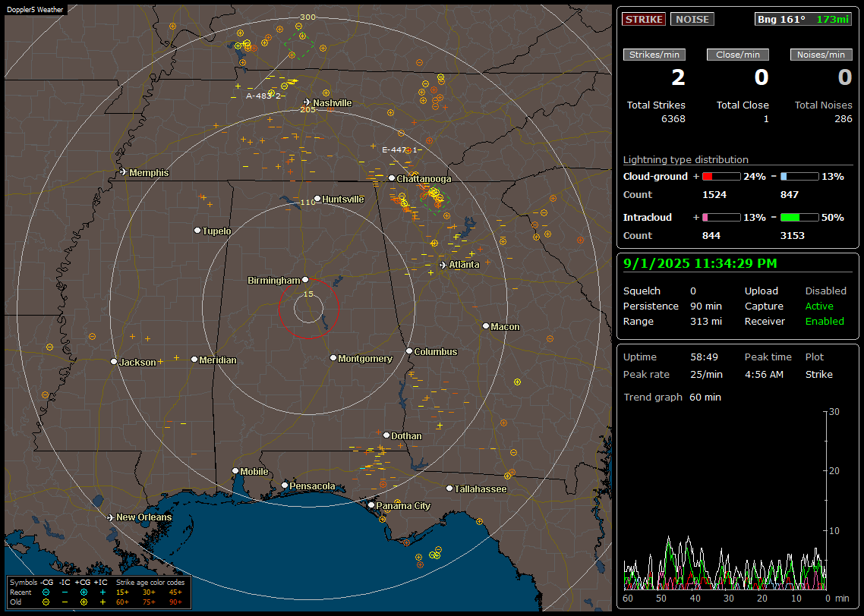Click the Meridian city marker dot
This screenshot has width=864, height=616.
tap(194, 360)
